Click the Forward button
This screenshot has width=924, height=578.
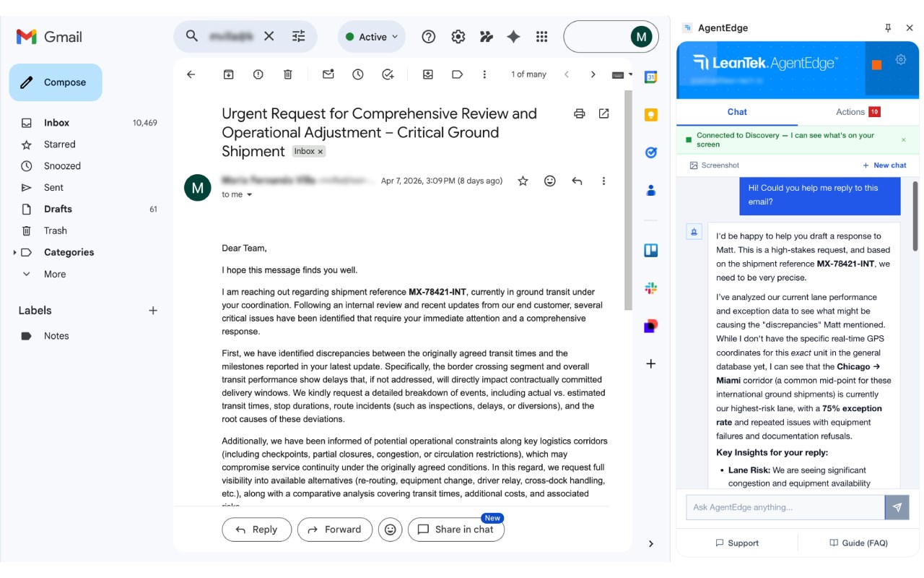pos(335,530)
